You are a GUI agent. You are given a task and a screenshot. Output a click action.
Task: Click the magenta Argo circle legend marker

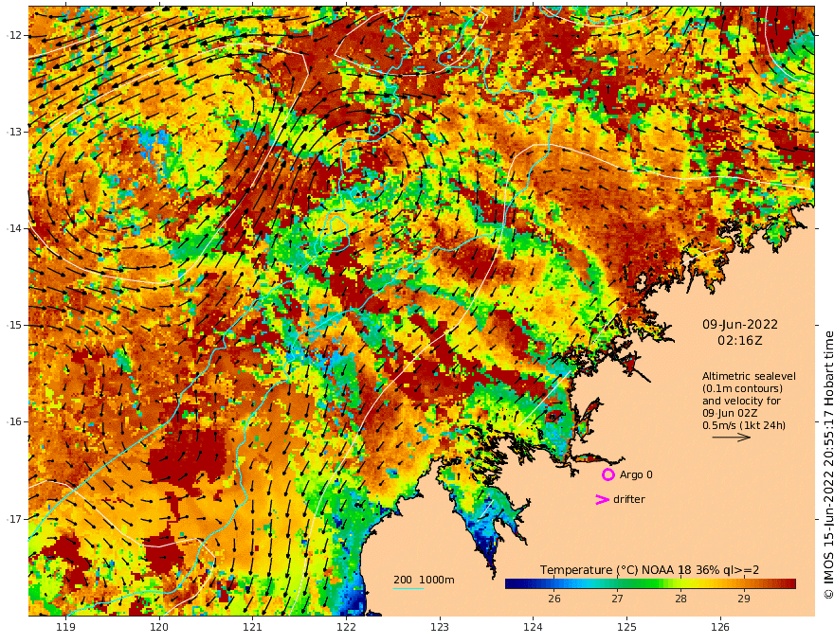(608, 474)
